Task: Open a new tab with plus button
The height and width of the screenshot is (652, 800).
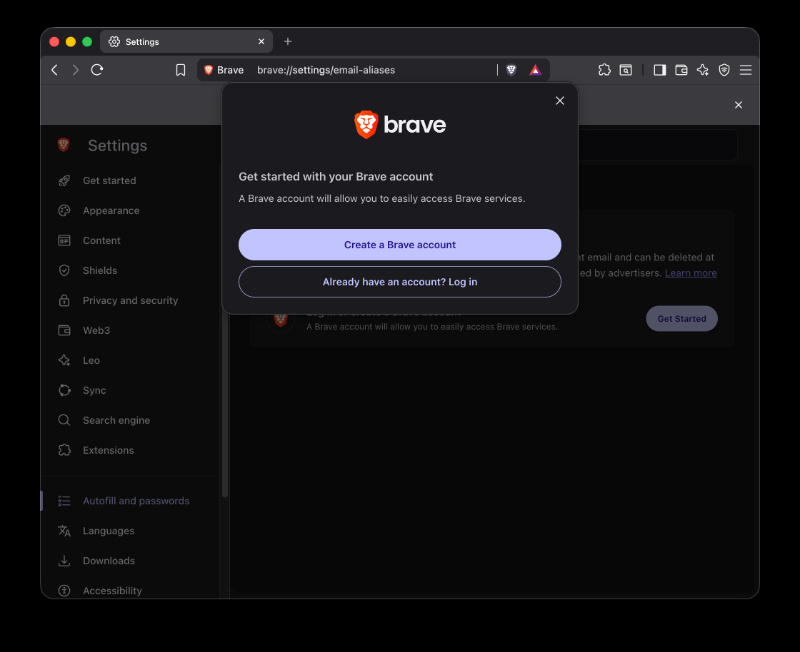Action: coord(288,41)
